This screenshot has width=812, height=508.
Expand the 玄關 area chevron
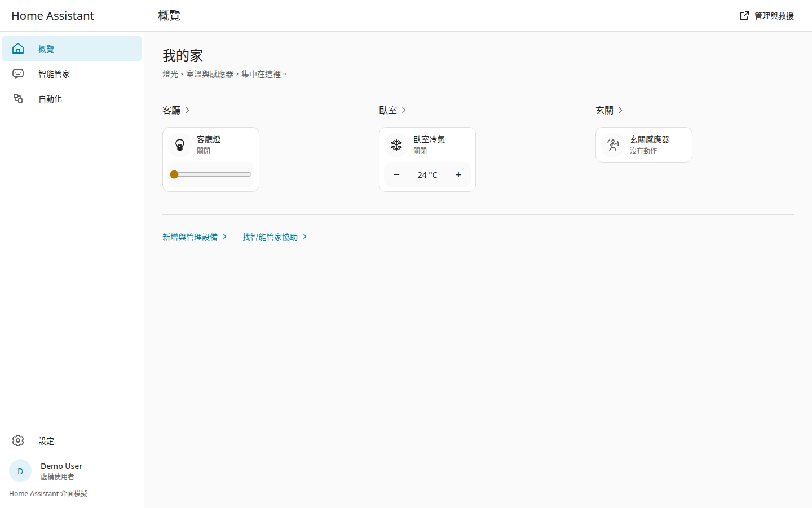[x=620, y=110]
